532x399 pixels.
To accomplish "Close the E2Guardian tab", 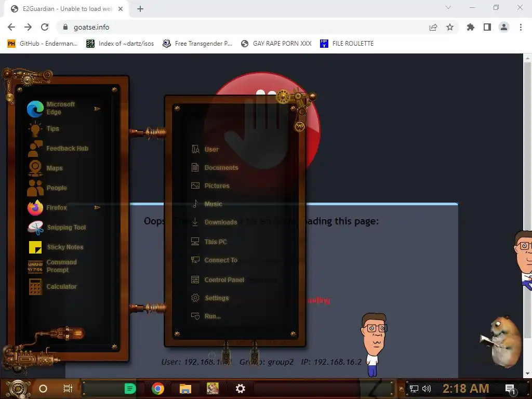I will coord(121,9).
